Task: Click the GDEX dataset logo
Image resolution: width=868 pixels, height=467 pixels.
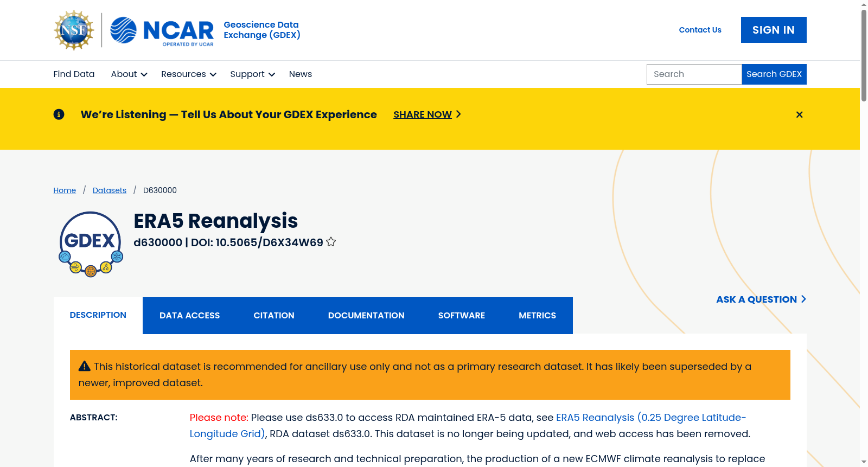Action: (91, 244)
